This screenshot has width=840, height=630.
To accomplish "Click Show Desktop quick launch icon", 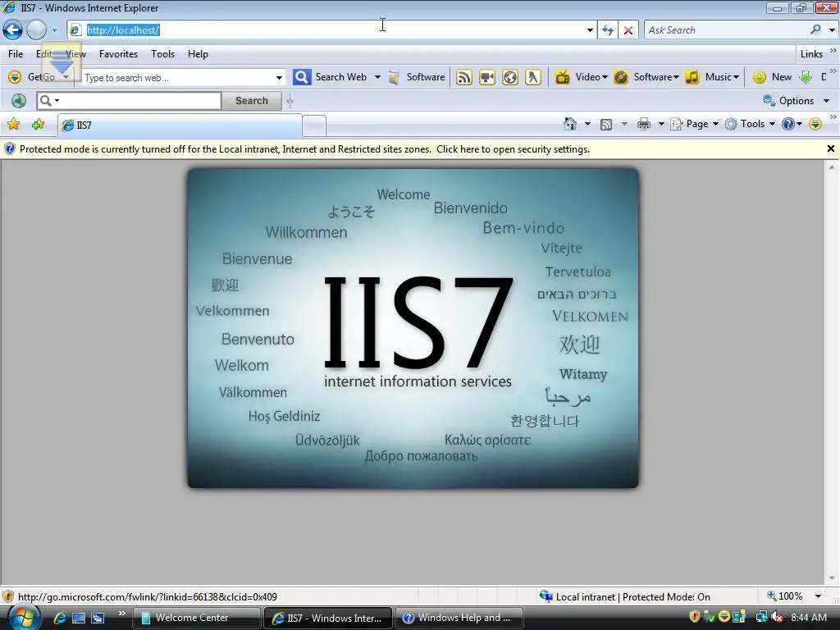I will (x=79, y=618).
